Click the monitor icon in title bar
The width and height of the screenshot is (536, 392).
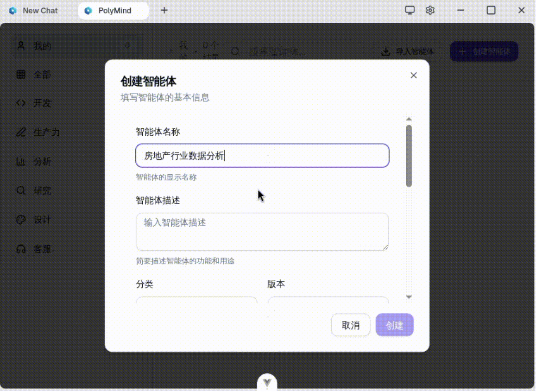pyautogui.click(x=410, y=10)
